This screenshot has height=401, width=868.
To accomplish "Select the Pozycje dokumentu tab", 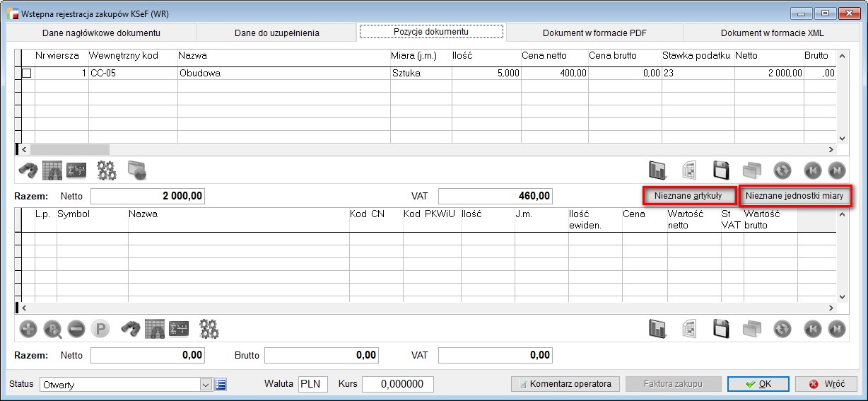I will [431, 32].
